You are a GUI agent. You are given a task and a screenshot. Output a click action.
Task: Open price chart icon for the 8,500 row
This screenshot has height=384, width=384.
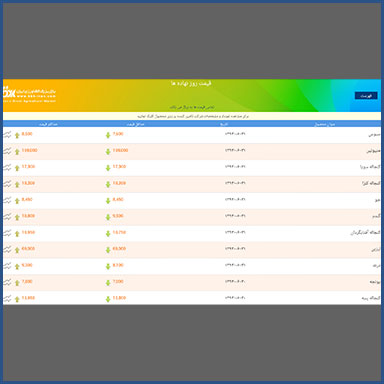coord(7,134)
